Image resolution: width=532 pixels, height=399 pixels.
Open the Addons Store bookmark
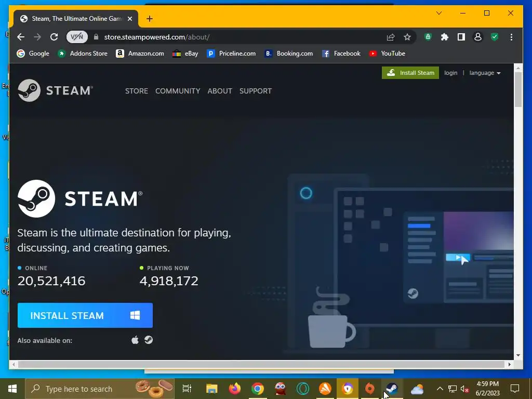pyautogui.click(x=83, y=54)
